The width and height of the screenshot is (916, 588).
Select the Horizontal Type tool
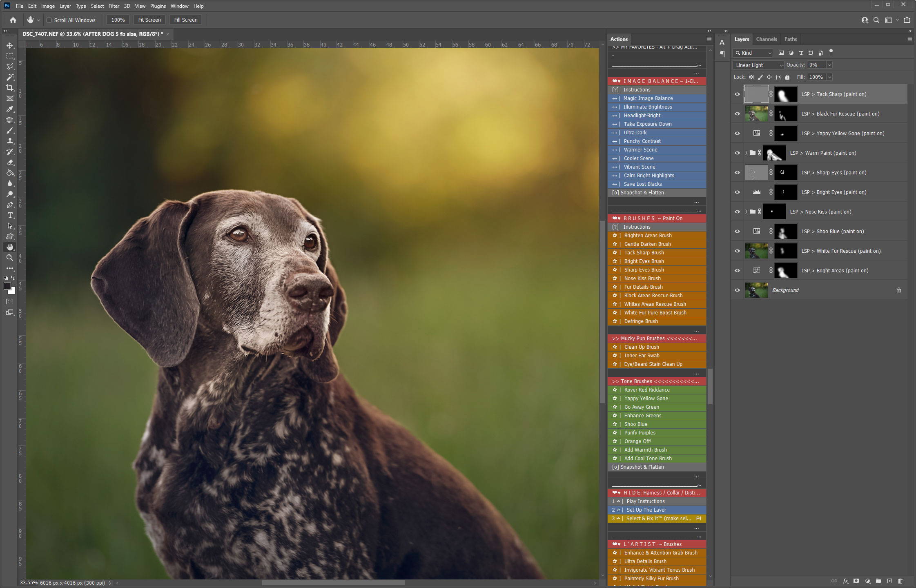coord(10,216)
